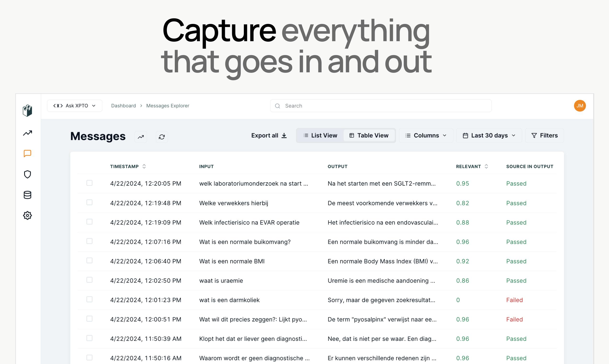This screenshot has height=364, width=609.
Task: Open the Filters panel
Action: click(545, 135)
